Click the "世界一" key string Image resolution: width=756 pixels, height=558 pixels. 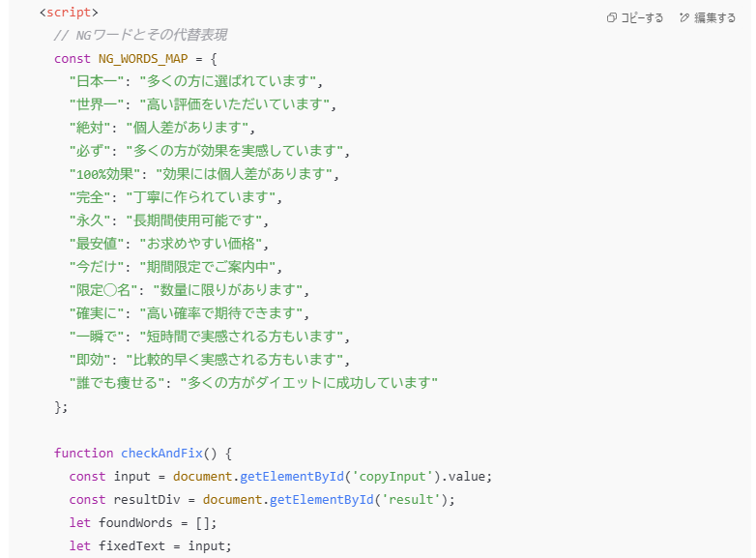point(97,104)
